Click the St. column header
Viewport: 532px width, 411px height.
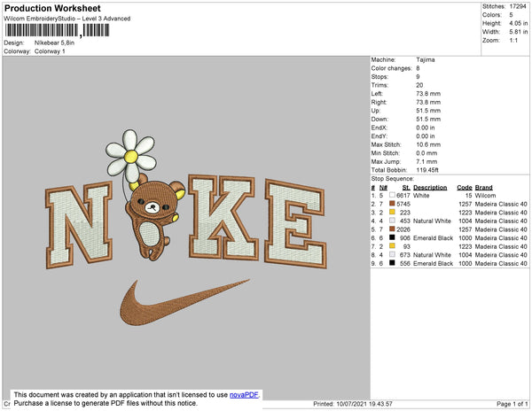coord(406,188)
